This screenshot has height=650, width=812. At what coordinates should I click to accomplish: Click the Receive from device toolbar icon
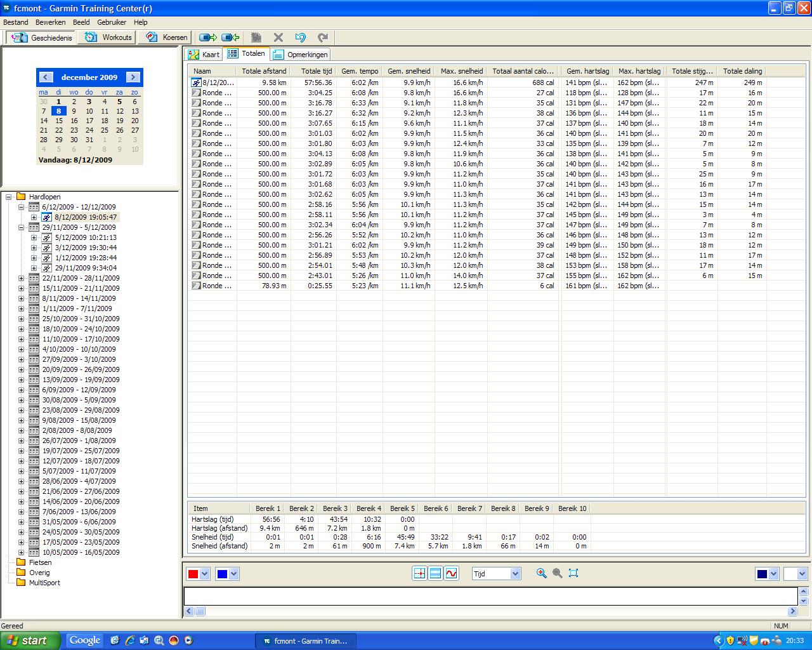pyautogui.click(x=231, y=37)
